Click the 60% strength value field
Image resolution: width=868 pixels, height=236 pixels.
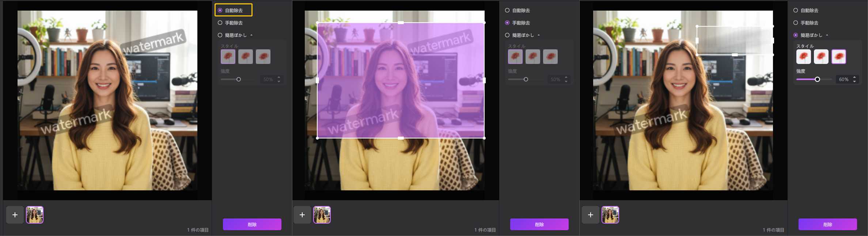pyautogui.click(x=844, y=79)
